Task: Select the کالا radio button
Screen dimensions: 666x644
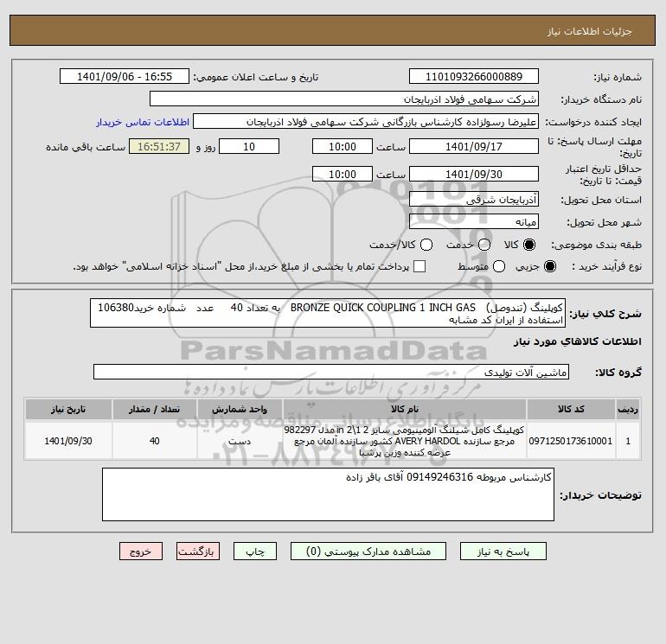Action: pos(529,245)
